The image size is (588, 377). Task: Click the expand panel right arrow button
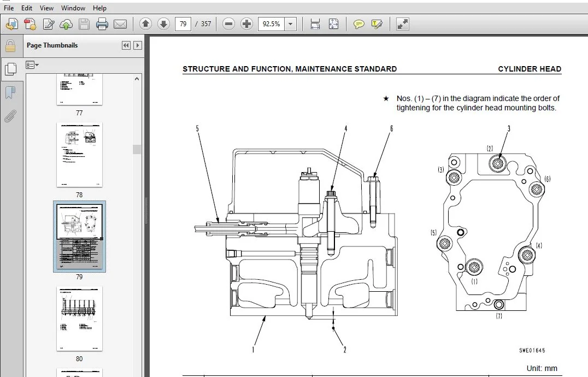click(x=138, y=45)
